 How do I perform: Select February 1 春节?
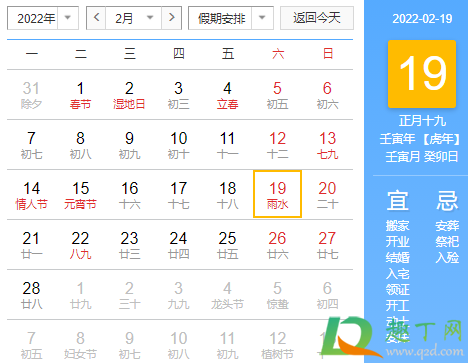80,95
